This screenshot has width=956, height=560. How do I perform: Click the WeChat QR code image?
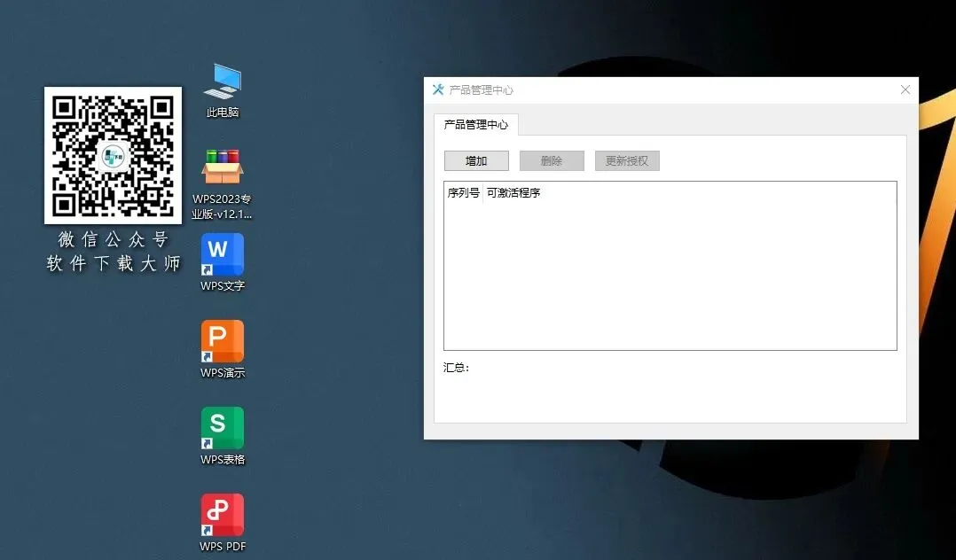[x=113, y=155]
